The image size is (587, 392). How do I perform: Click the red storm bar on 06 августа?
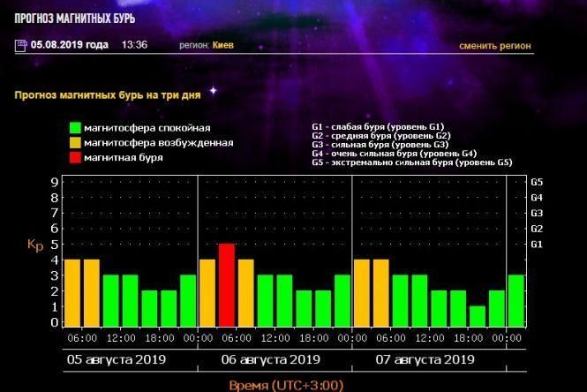(226, 285)
